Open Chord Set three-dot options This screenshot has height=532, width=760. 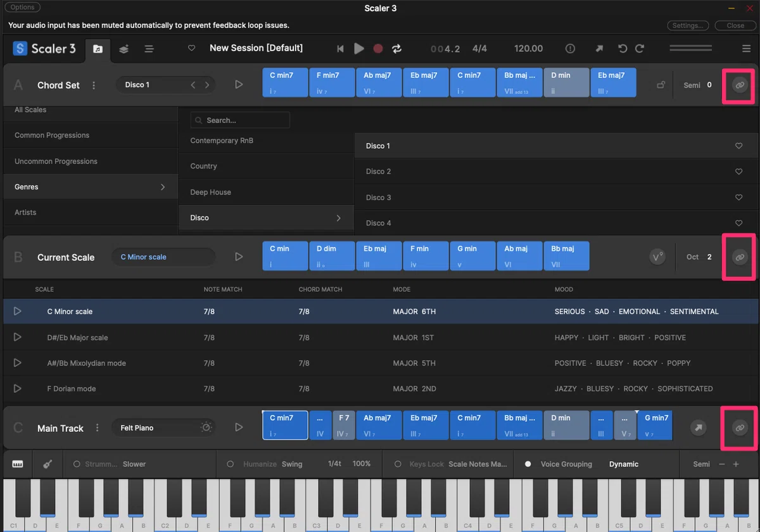pyautogui.click(x=94, y=85)
